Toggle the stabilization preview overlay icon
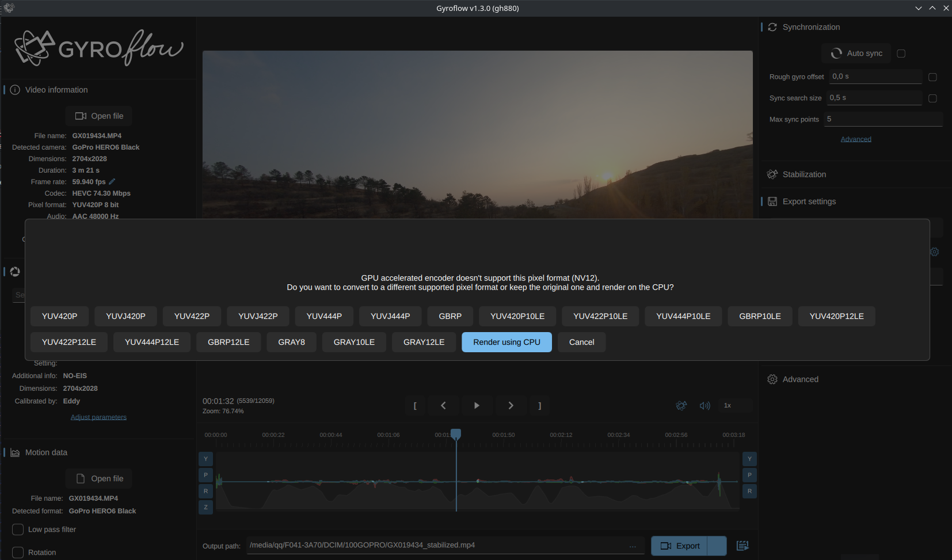Image resolution: width=952 pixels, height=560 pixels. pyautogui.click(x=681, y=405)
